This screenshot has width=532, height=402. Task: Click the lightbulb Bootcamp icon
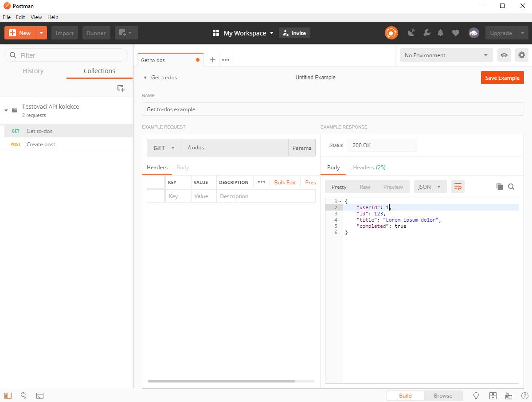point(477,395)
